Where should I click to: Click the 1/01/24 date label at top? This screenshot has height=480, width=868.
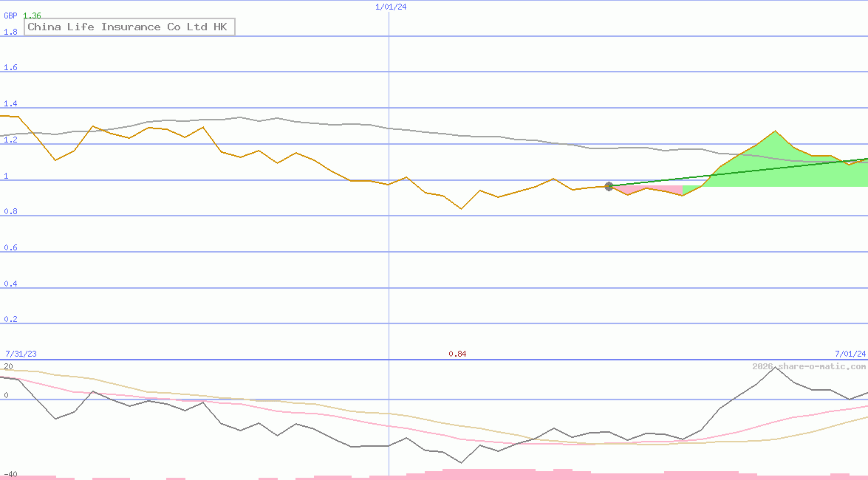click(x=391, y=7)
